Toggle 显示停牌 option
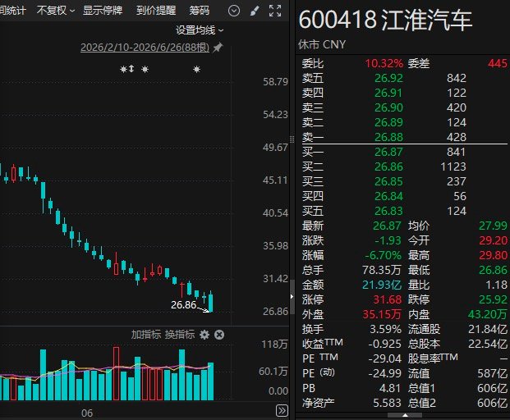Screen dimensions: 510x420 (x=103, y=11)
